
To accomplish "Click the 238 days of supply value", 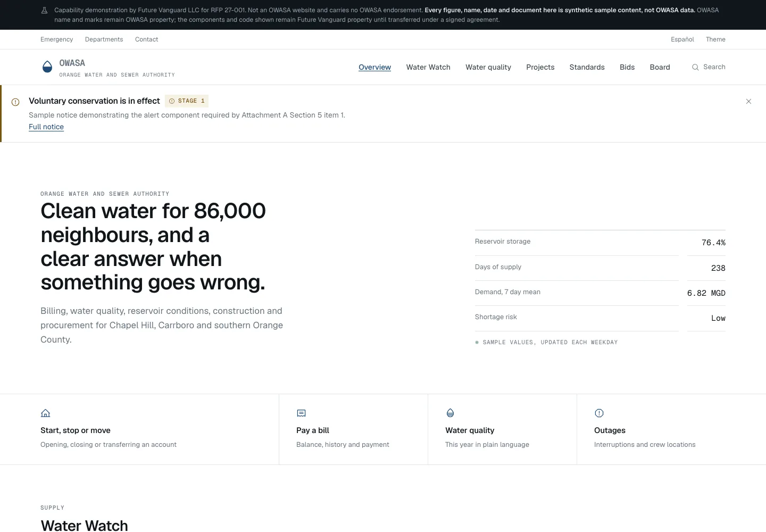I will pyautogui.click(x=718, y=268).
